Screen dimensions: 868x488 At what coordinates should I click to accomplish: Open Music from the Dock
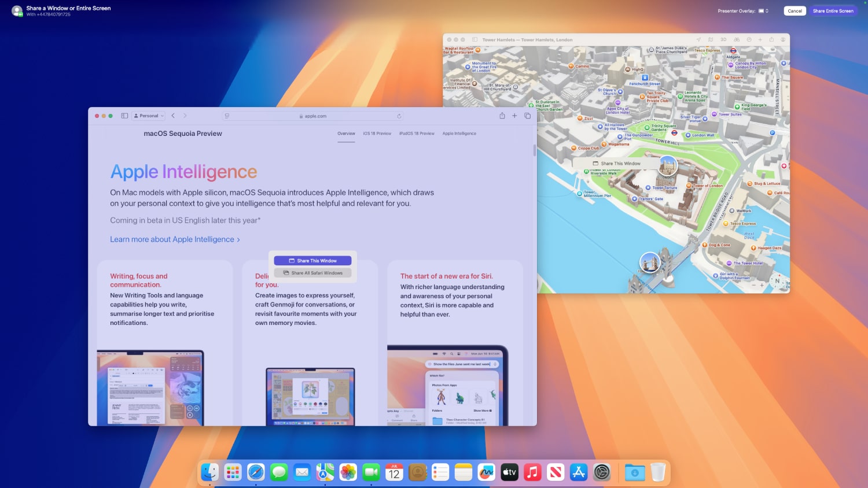[x=532, y=472]
